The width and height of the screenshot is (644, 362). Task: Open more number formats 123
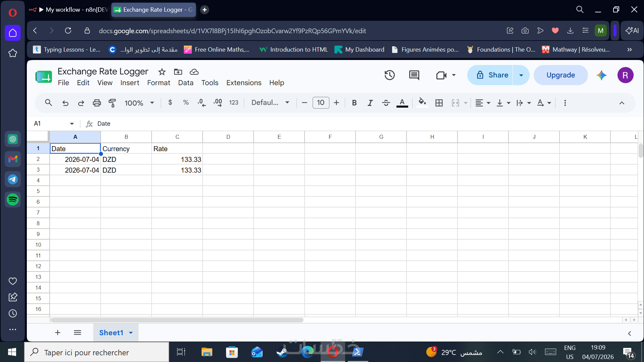[234, 103]
